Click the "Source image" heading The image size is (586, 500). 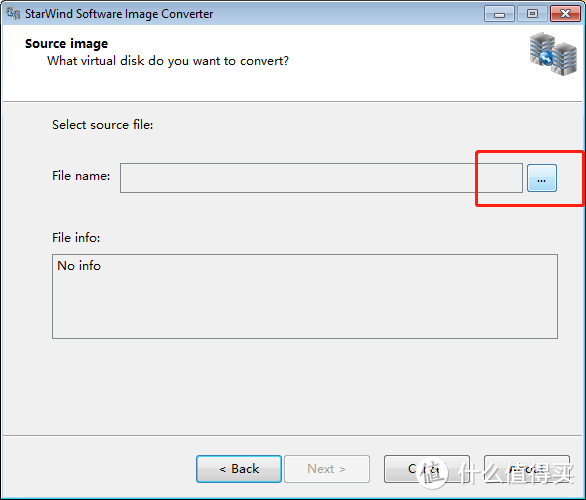click(x=67, y=44)
